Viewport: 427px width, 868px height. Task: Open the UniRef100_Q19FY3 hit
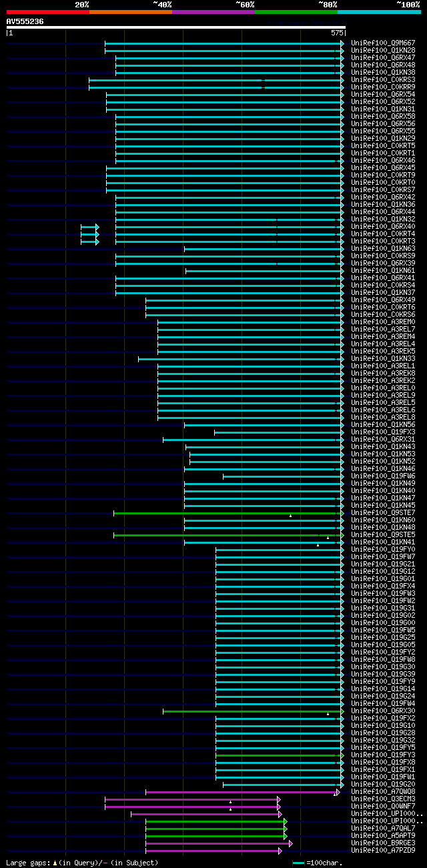tap(383, 755)
